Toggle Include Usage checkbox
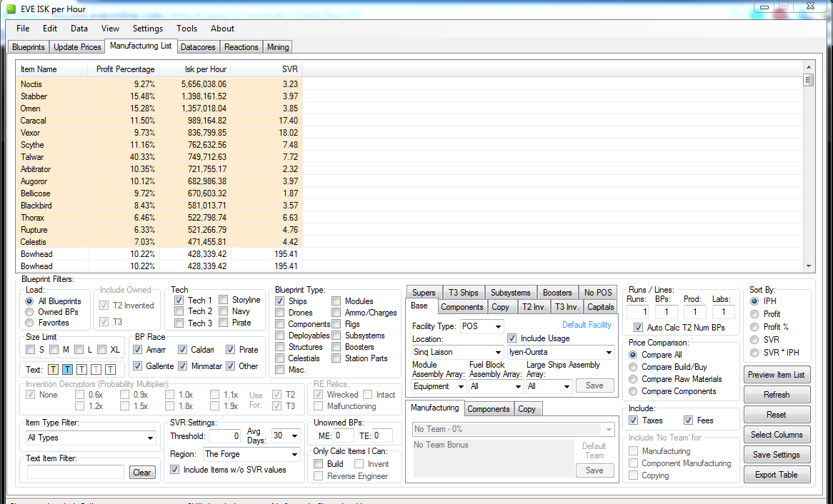833x504 pixels. pyautogui.click(x=512, y=338)
